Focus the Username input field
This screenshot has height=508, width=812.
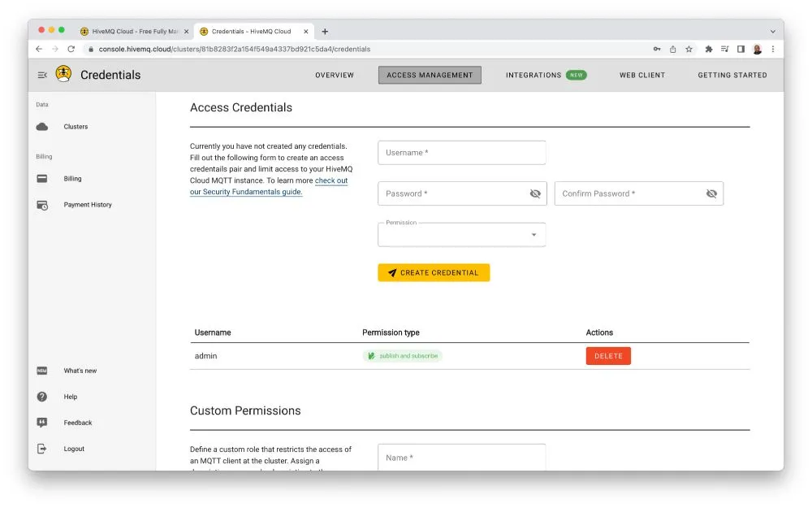coord(461,153)
